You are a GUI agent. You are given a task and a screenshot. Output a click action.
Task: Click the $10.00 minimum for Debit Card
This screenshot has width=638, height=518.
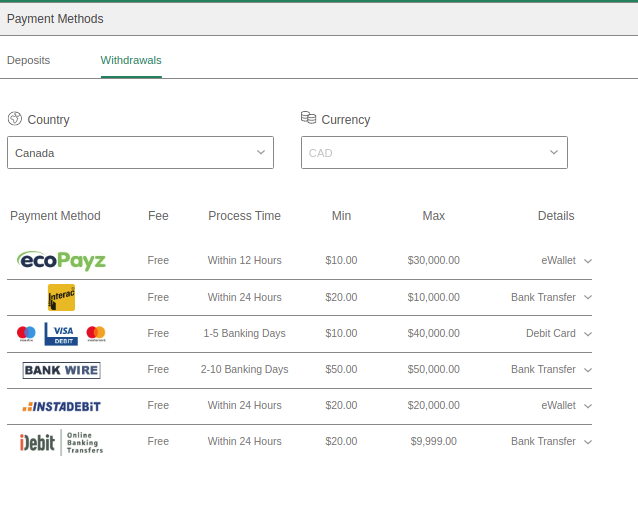click(x=341, y=333)
